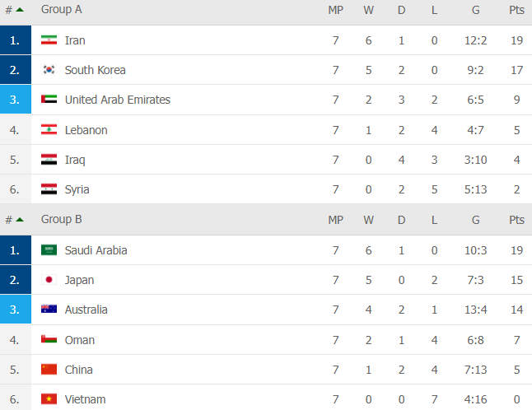The image size is (532, 410).
Task: Click the Saudi Arabia flag icon
Action: pos(49,250)
